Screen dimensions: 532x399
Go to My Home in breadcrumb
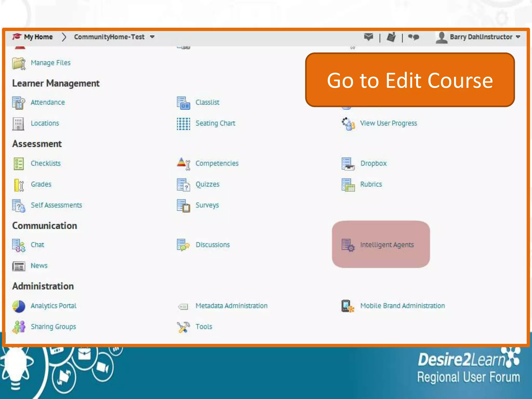pos(38,37)
